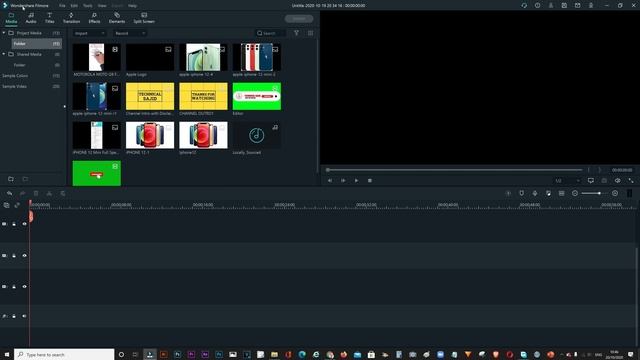Hide the top video track with eye icon
The width and height of the screenshot is (640, 360).
tap(24, 224)
